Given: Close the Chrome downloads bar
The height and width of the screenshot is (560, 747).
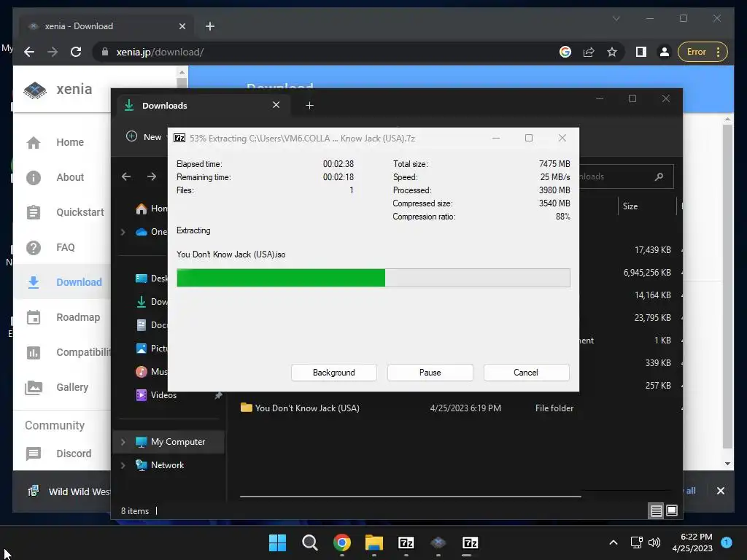Looking at the screenshot, I should click(x=720, y=491).
